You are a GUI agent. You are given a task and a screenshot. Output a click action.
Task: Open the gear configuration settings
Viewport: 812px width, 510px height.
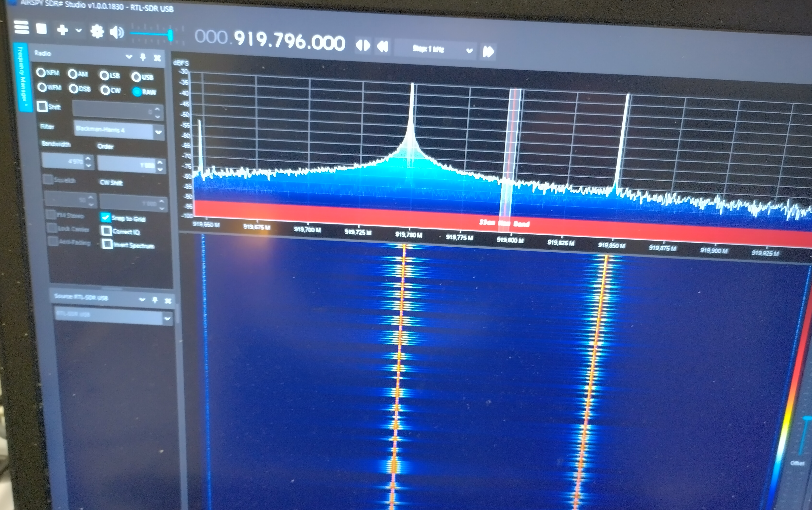[97, 32]
